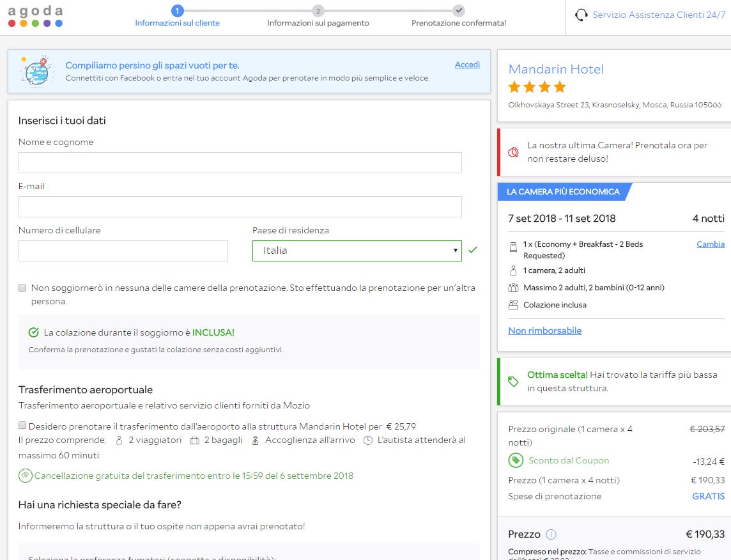Click the GRATIS booking fee value
Viewport: 731px width, 560px height.
click(708, 496)
